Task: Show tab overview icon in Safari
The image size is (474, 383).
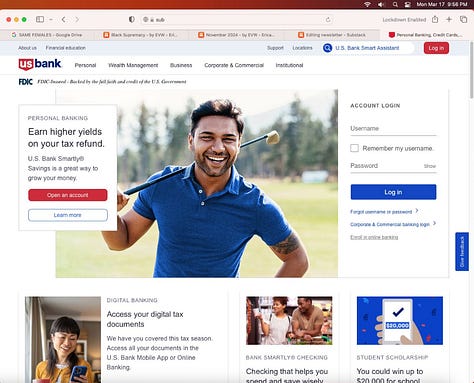Action: coord(463,19)
